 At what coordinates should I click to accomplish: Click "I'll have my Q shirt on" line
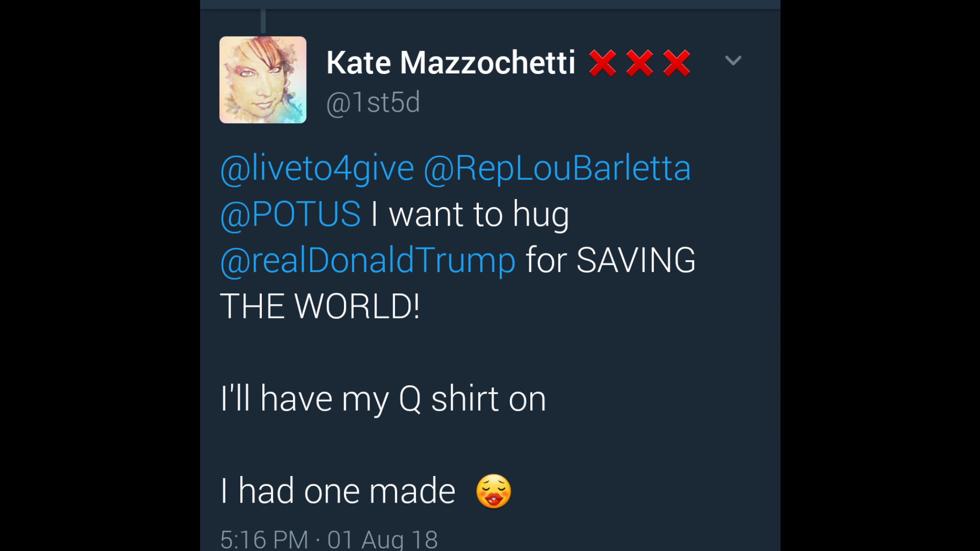[383, 399]
